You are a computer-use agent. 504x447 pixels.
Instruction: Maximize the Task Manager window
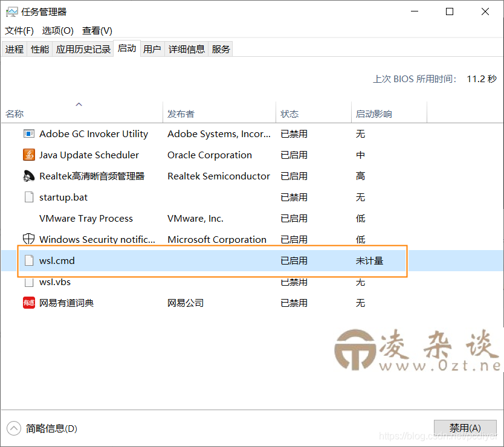pos(450,11)
